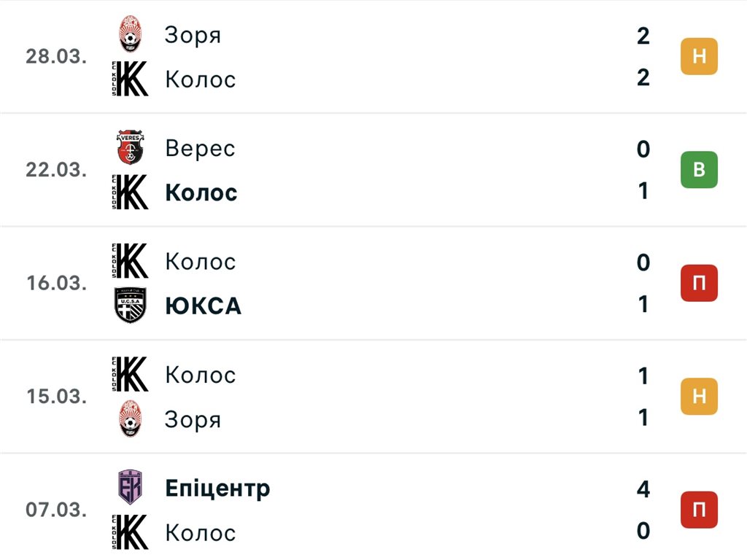Open the bold ЮКСА team link
Screen dimensions: 747x560
(x=203, y=306)
